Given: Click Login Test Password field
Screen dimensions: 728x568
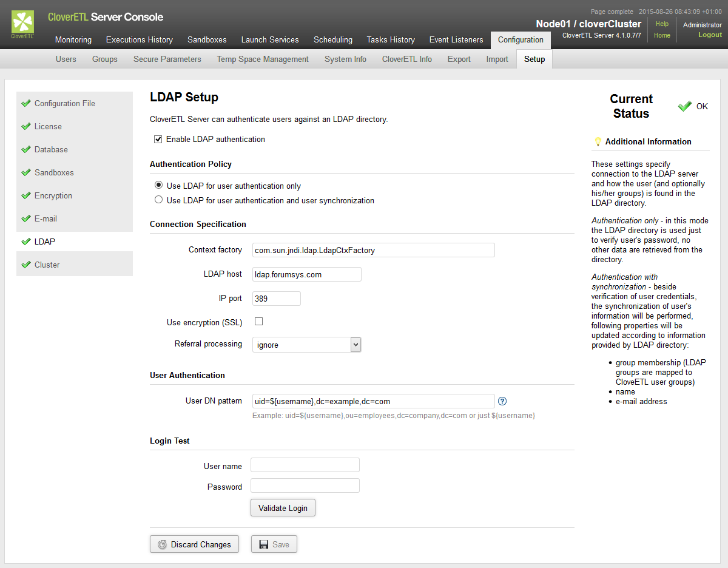Looking at the screenshot, I should pos(305,485).
